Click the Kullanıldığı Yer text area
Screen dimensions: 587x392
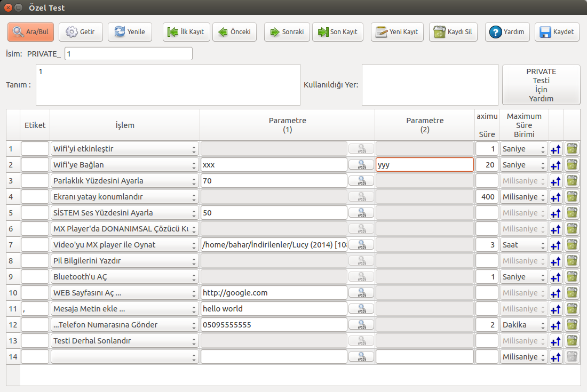(430, 85)
